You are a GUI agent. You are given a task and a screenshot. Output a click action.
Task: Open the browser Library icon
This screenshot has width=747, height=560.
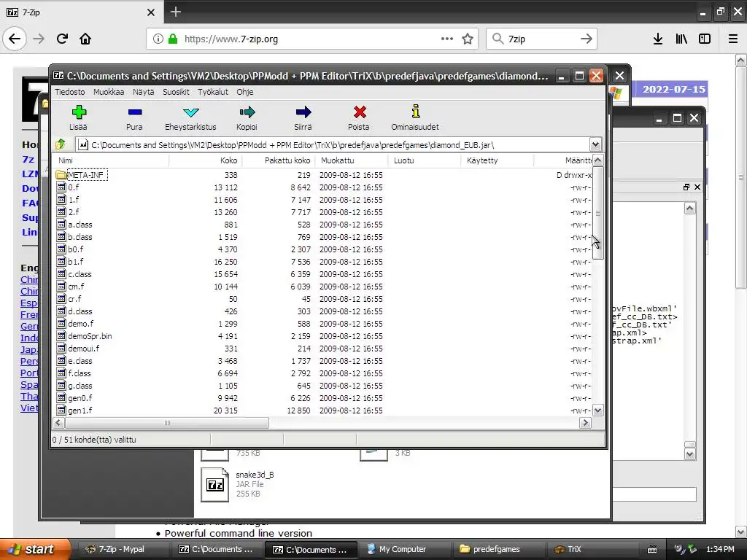click(x=681, y=39)
